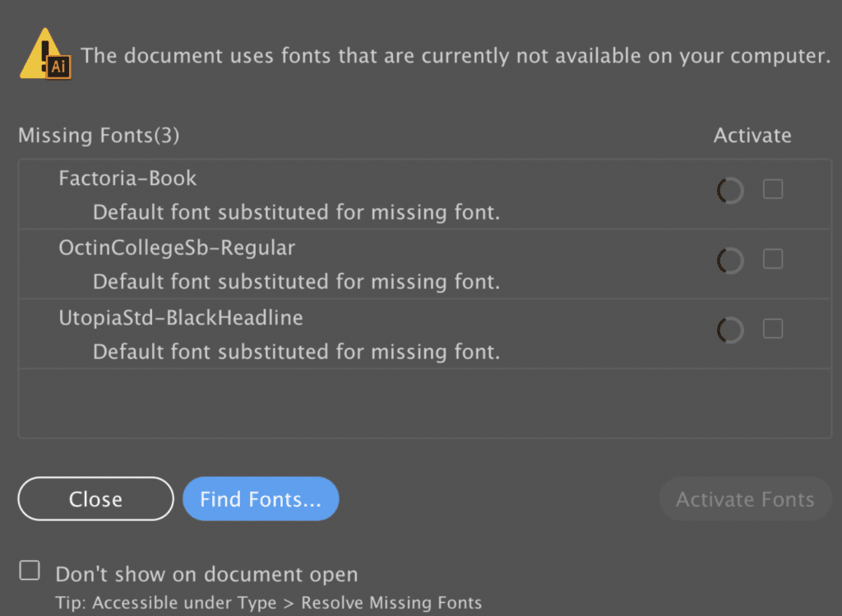
Task: Select the OctinCollegeSb-Regular font entry
Action: click(x=177, y=248)
